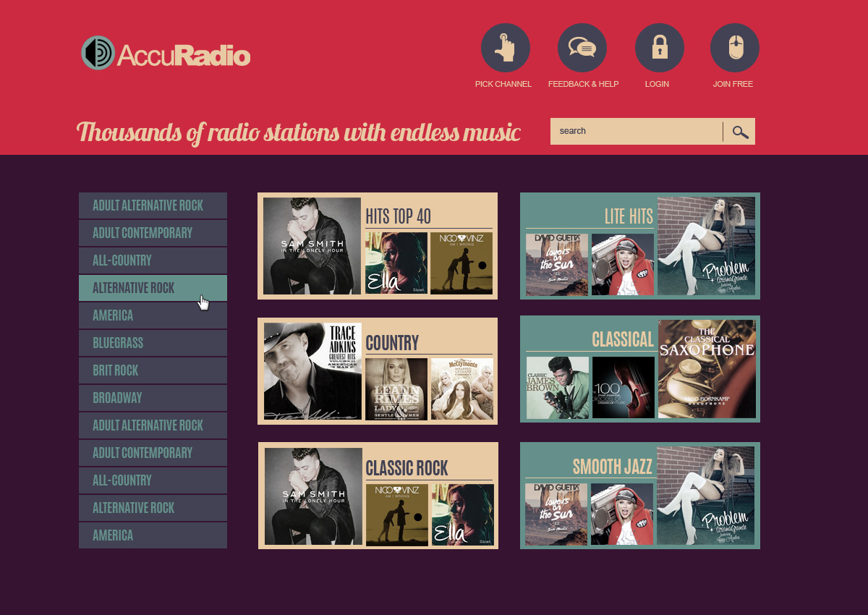The width and height of the screenshot is (868, 615).
Task: Click Sam Smith cover in Classic Rock card
Action: [x=313, y=496]
